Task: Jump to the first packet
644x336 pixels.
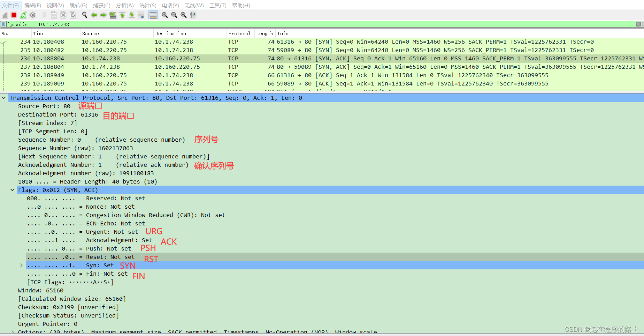Action: [122, 15]
